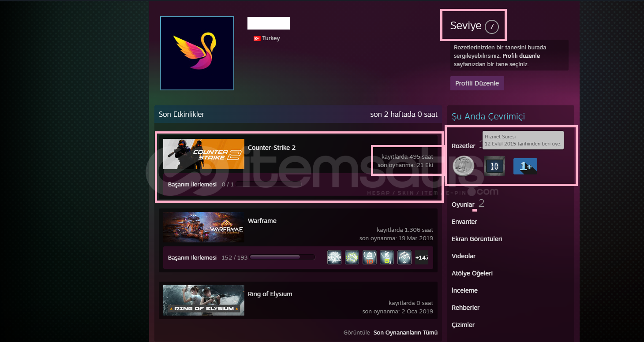The image size is (644, 342).
Task: Go to the İnceleme reviews page
Action: 465,290
